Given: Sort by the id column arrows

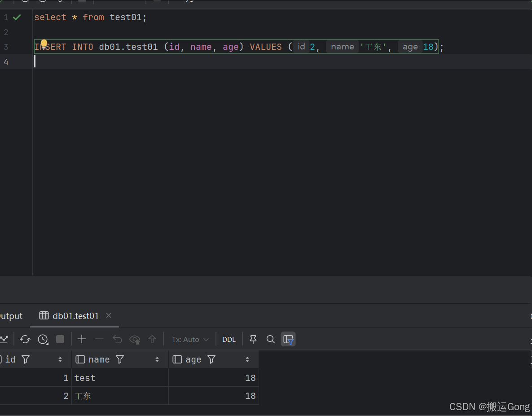Looking at the screenshot, I should [60, 360].
